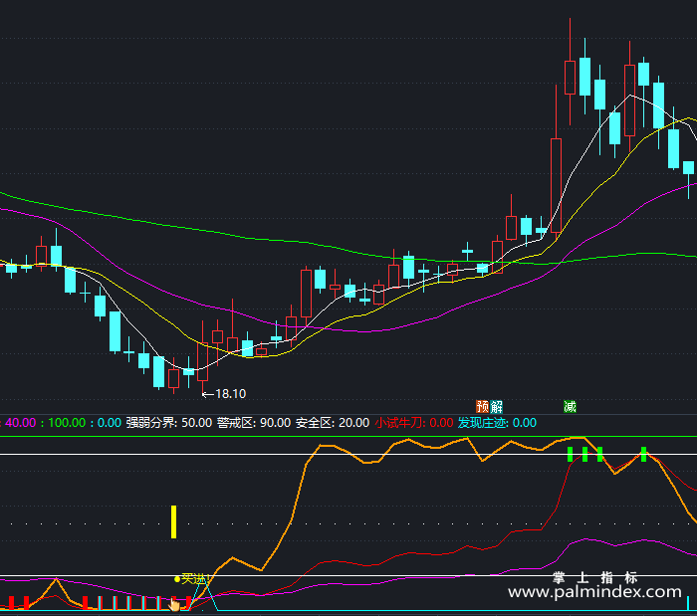The width and height of the screenshot is (697, 616).
Task: Click the cyan 发现庄迹: 0.00 label
Action: (x=497, y=423)
